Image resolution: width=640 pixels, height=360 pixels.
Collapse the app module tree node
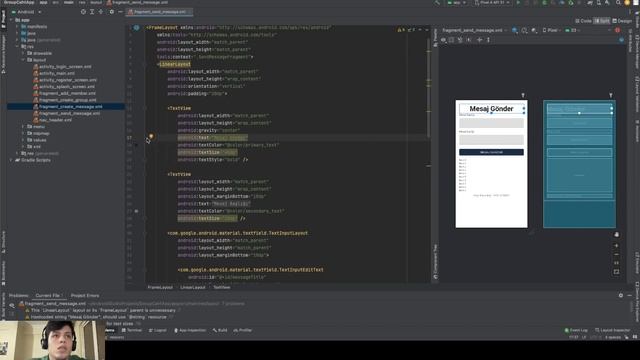tap(11, 20)
